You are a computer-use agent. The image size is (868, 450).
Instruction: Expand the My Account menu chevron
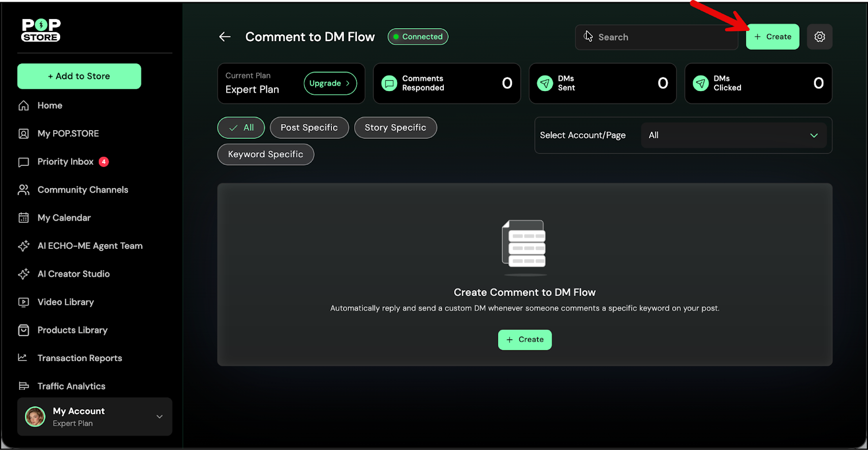click(159, 417)
